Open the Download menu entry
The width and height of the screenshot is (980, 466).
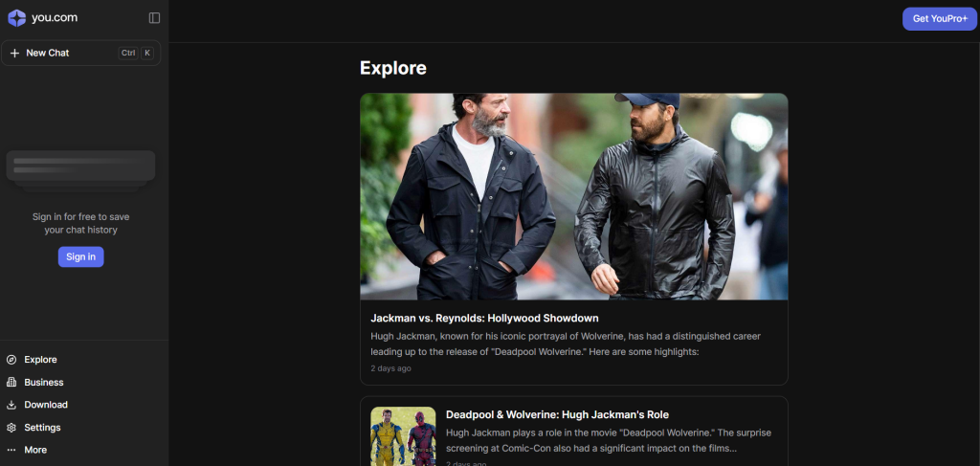tap(46, 405)
